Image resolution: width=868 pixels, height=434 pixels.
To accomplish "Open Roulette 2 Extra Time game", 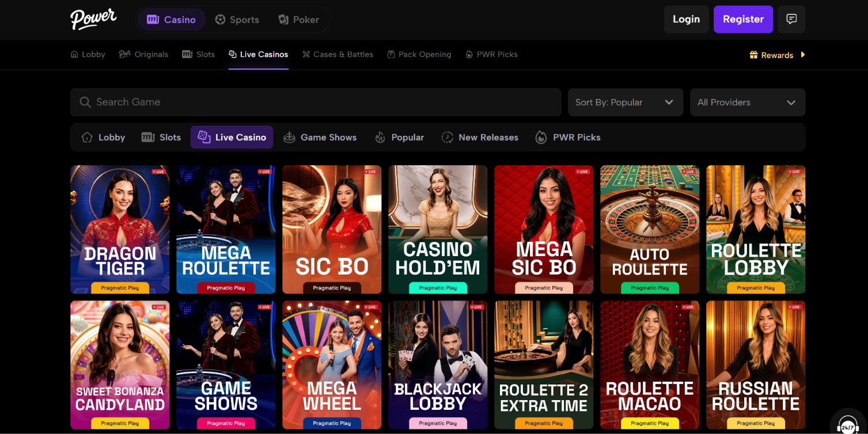I will [x=544, y=365].
